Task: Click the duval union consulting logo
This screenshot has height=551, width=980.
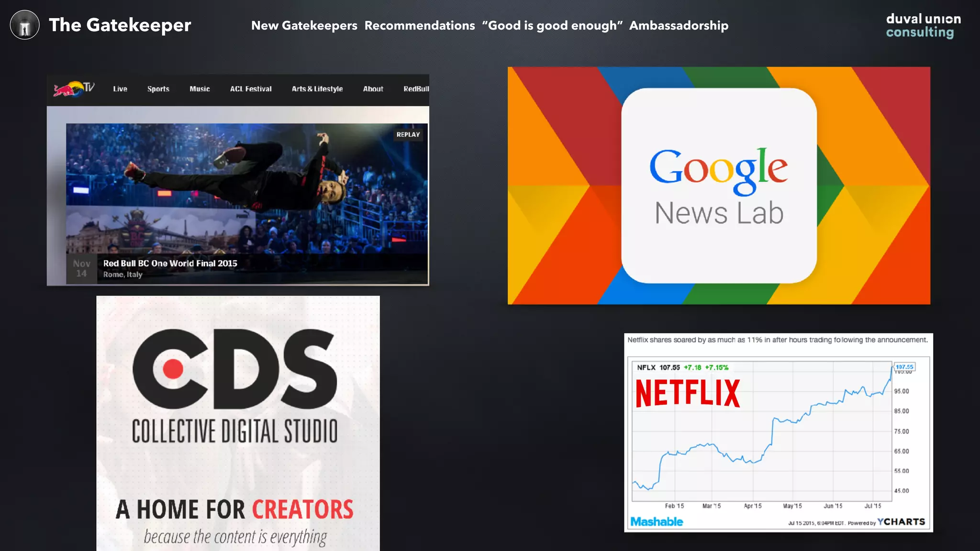Action: [x=923, y=25]
